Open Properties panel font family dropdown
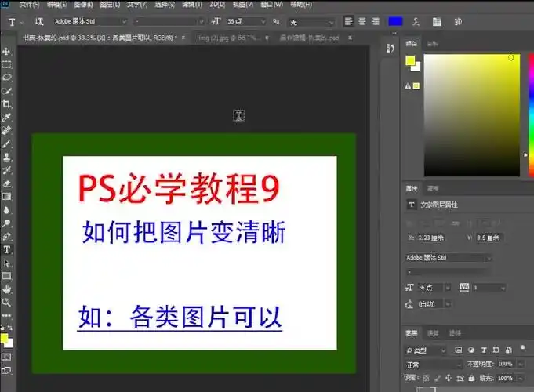Viewport: 534px width, 392px height. tap(449, 258)
